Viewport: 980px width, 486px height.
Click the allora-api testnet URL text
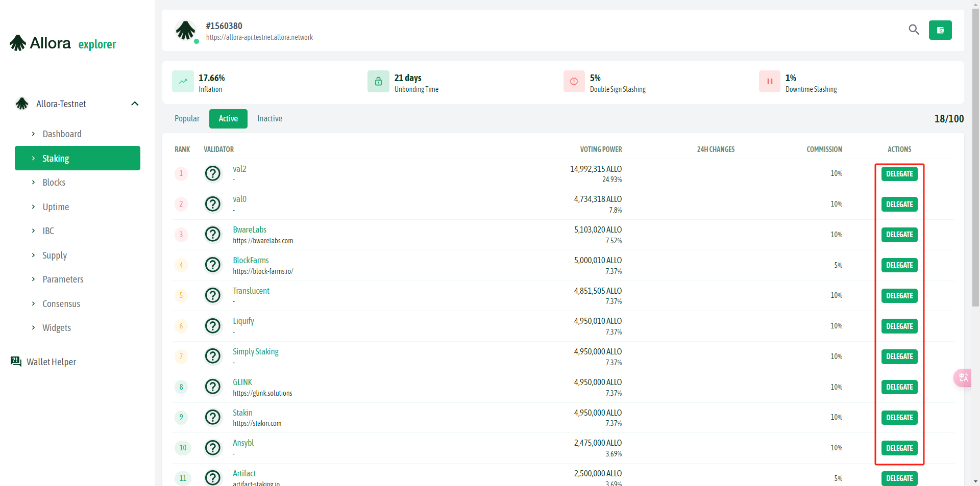pyautogui.click(x=259, y=37)
